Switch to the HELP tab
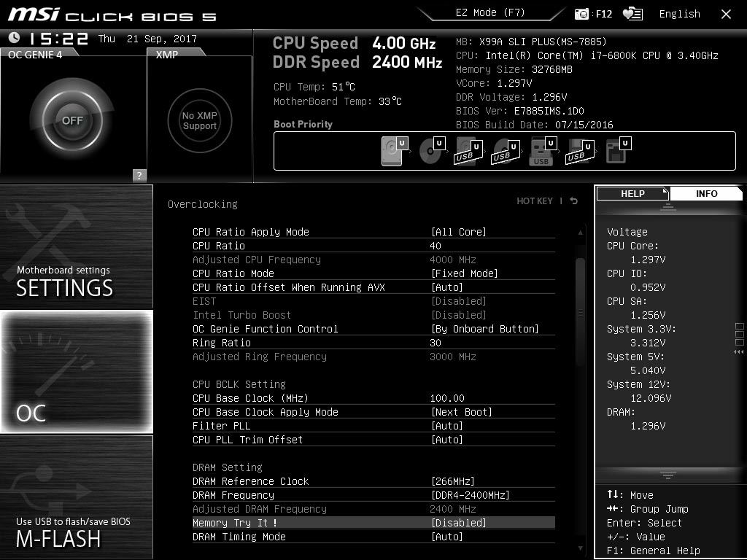Screen dimensions: 747x560 632,193
